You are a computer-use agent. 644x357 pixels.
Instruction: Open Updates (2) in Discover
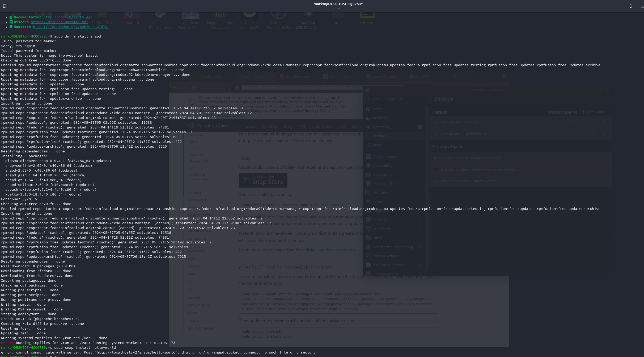382,127
